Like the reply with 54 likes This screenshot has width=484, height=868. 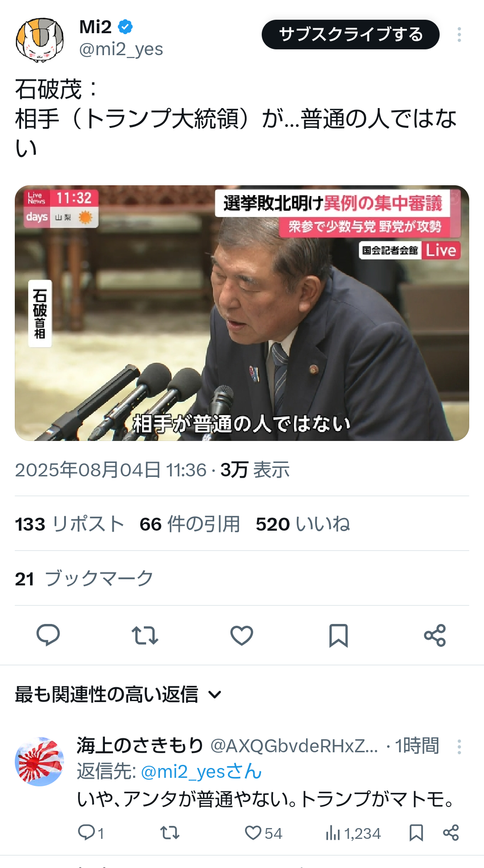(x=264, y=833)
